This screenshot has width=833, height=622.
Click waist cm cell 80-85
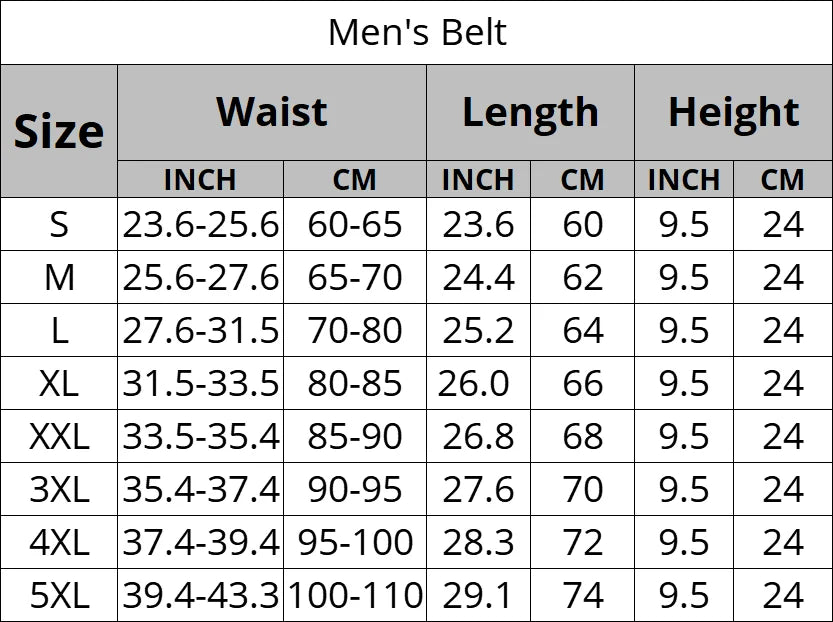tap(355, 383)
